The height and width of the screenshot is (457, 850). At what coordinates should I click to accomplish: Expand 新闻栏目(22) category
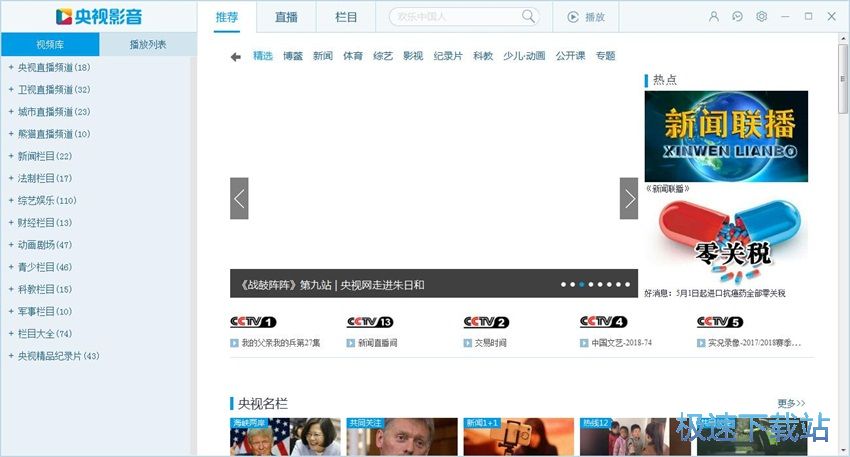(x=11, y=156)
